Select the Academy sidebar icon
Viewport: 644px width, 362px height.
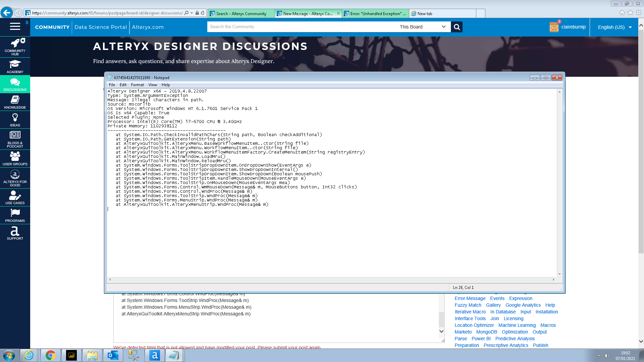point(15,66)
